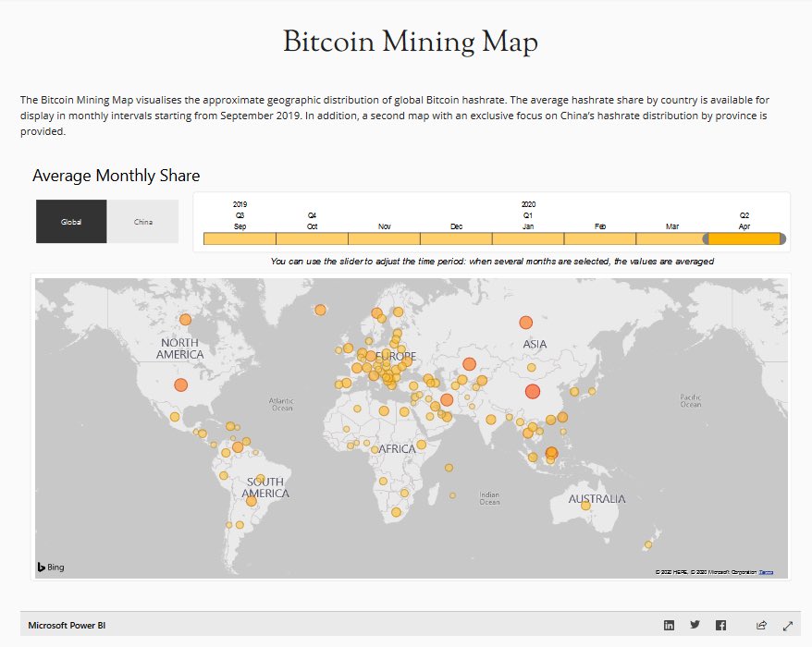This screenshot has width=812, height=647.
Task: Select the Global view toggle
Action: pos(72,221)
